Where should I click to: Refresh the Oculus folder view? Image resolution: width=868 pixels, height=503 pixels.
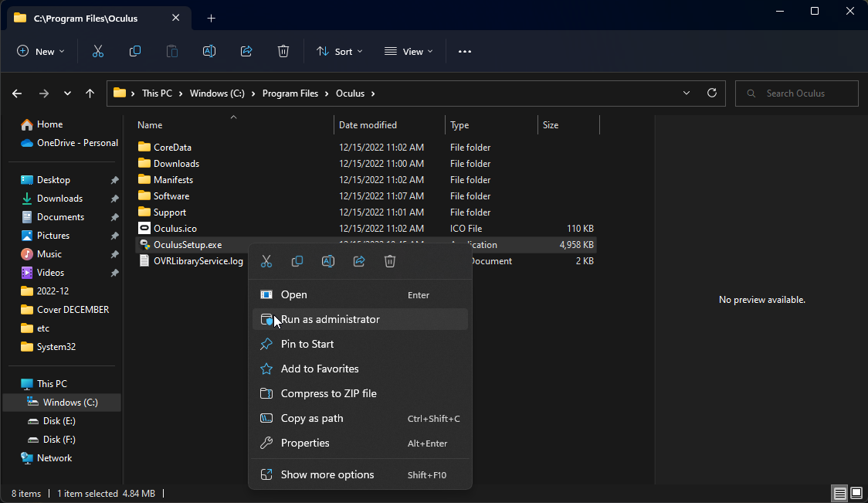point(712,93)
